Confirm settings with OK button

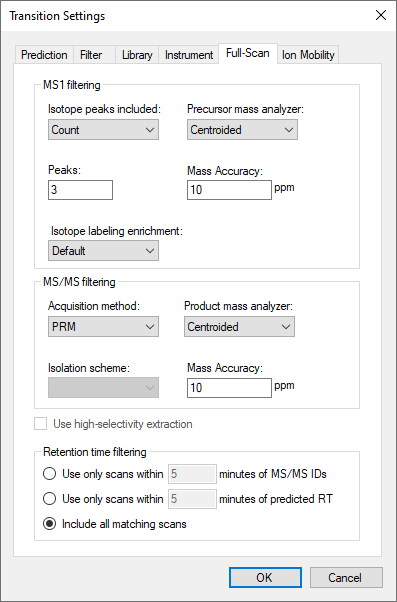click(265, 577)
